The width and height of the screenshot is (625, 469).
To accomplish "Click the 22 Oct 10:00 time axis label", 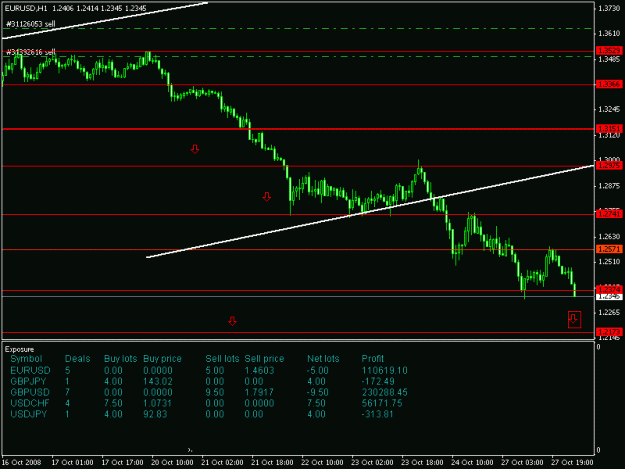I will (322, 462).
